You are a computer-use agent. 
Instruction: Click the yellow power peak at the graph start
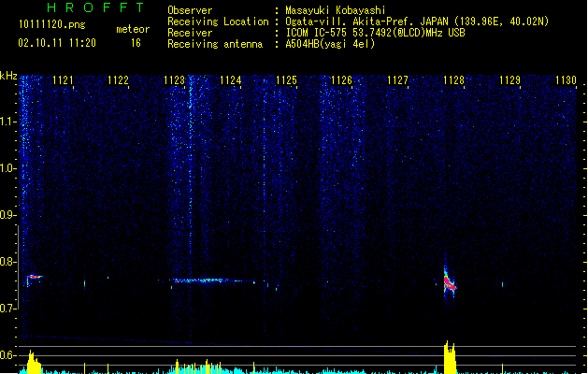tap(33, 362)
